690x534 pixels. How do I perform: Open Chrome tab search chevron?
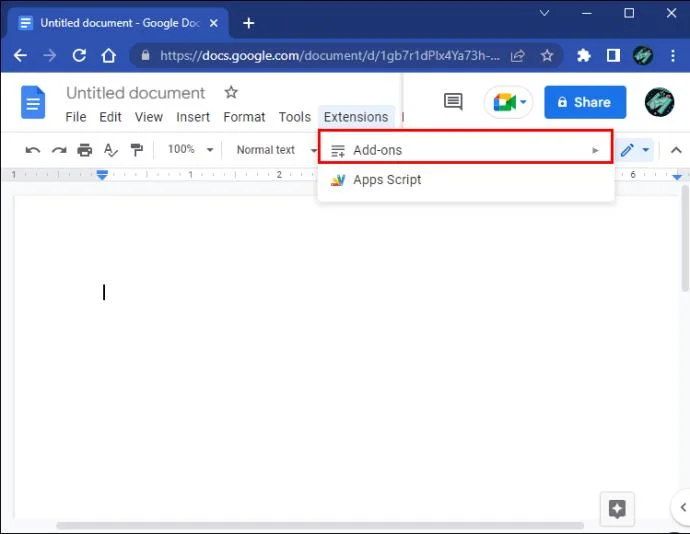[544, 13]
